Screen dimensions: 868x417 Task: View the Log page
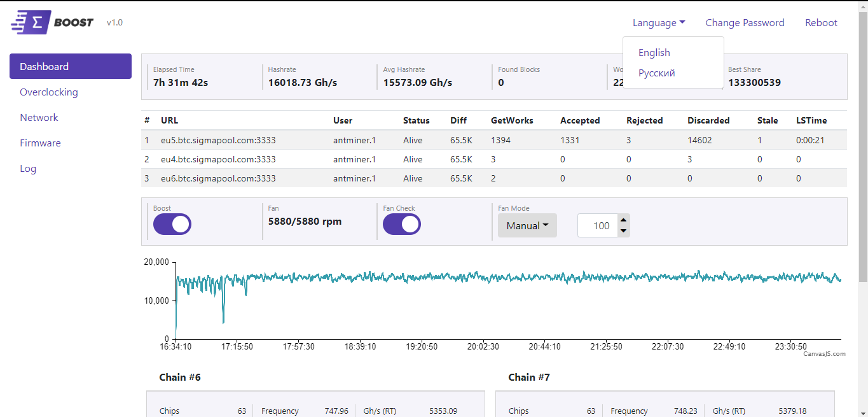point(28,168)
